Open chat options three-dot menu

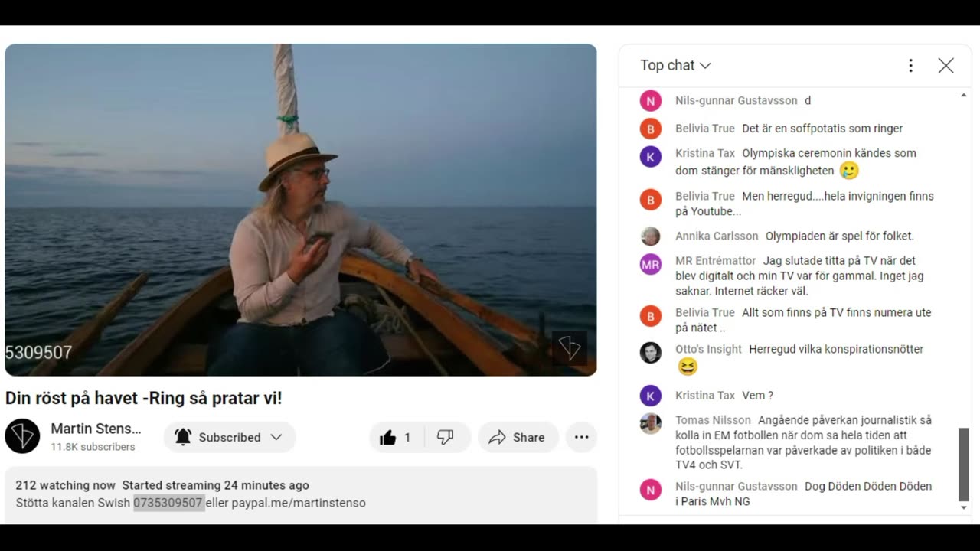(910, 66)
